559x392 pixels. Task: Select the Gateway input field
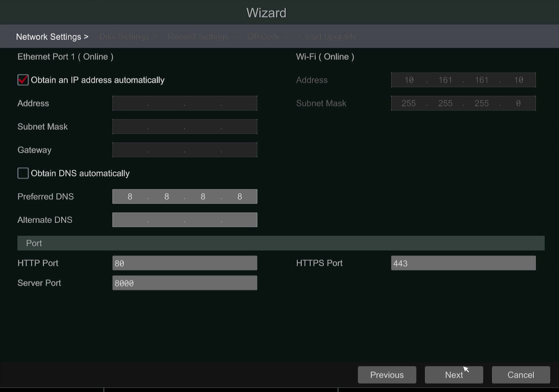[x=185, y=150]
